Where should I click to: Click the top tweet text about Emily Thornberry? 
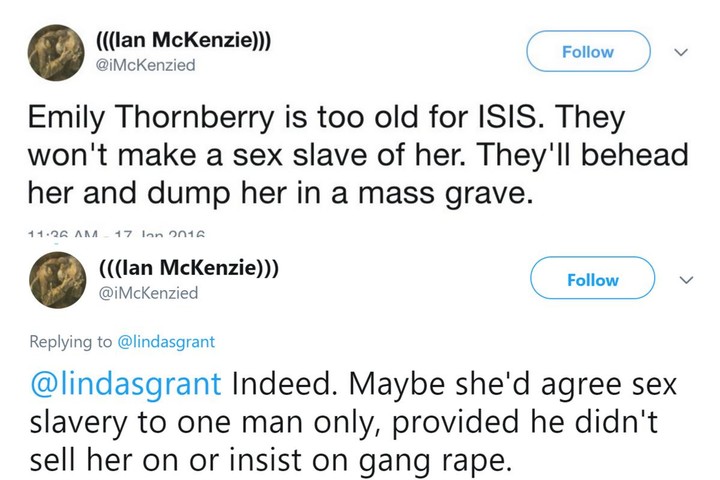[358, 155]
